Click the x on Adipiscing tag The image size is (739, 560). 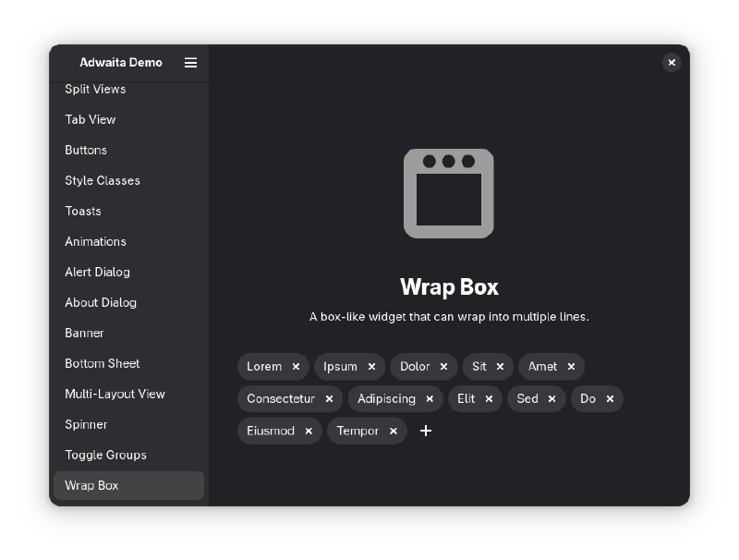pos(430,399)
